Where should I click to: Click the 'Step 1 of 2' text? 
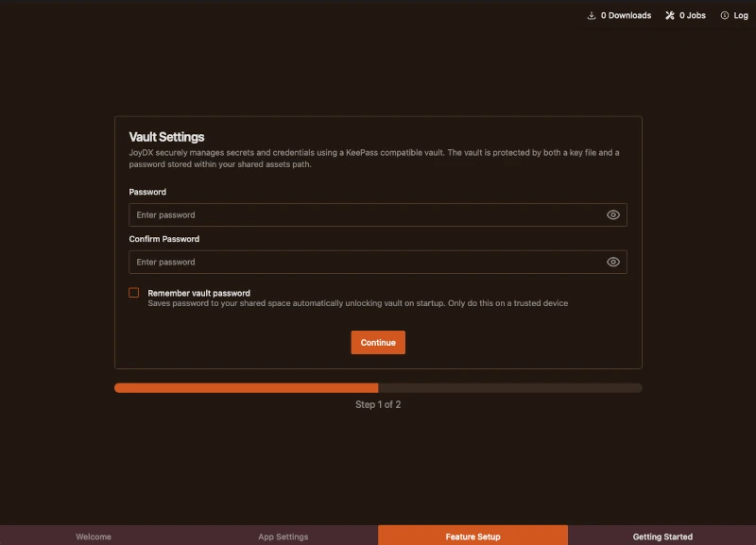(x=378, y=405)
